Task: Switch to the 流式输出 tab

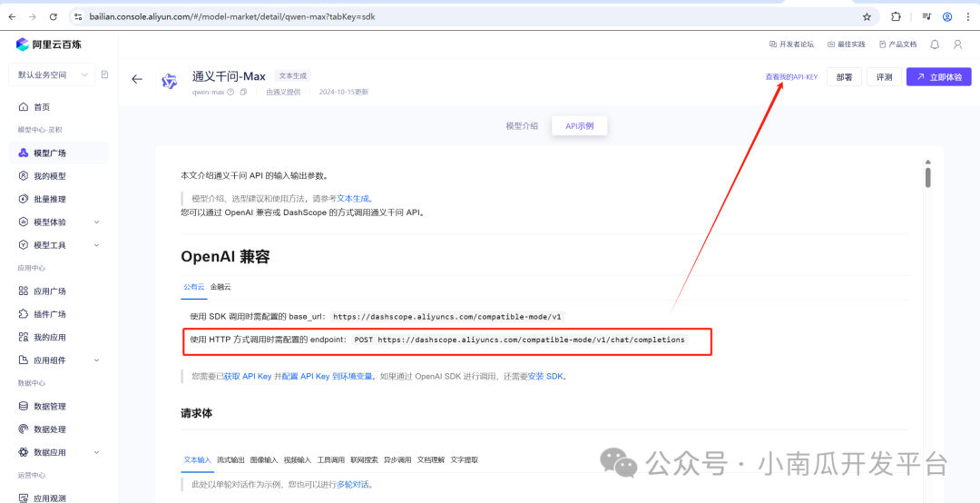Action: tap(230, 459)
